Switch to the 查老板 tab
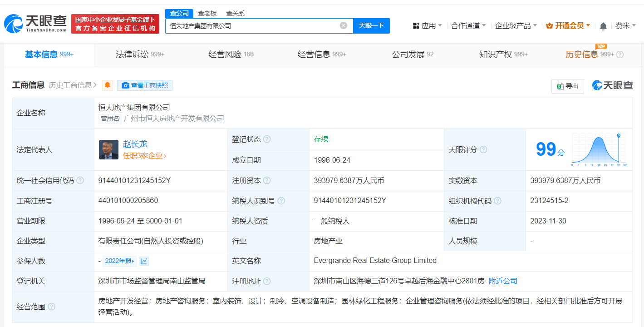644x327 pixels. click(207, 13)
